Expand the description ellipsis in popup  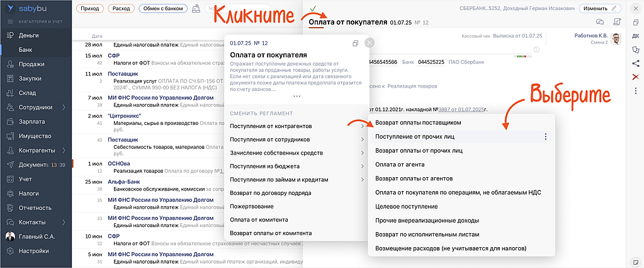(297, 96)
